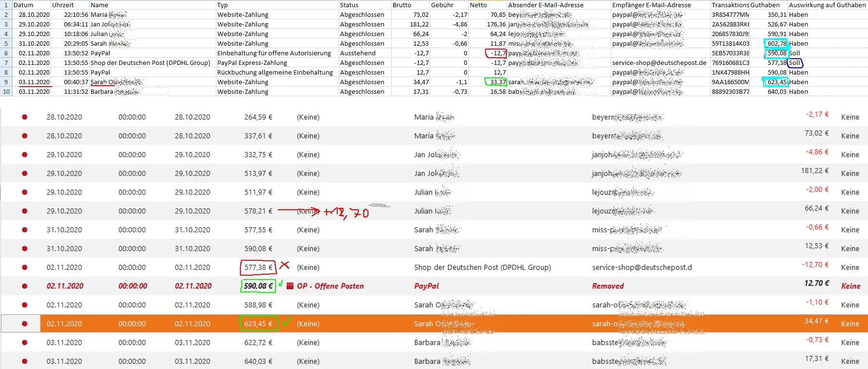The width and height of the screenshot is (868, 369).
Task: Select the cell Einbehaltung für offene Autorisierung
Action: click(274, 53)
